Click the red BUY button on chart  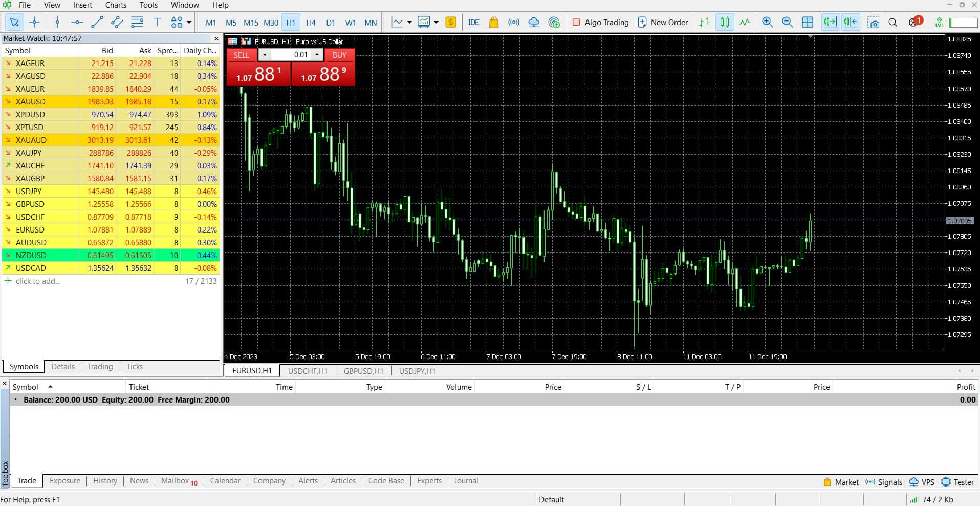(x=339, y=55)
